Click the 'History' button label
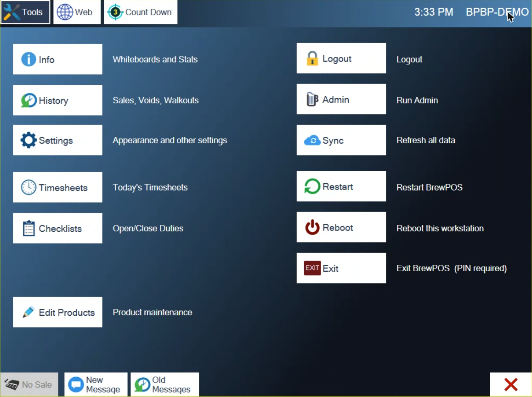 click(x=54, y=101)
